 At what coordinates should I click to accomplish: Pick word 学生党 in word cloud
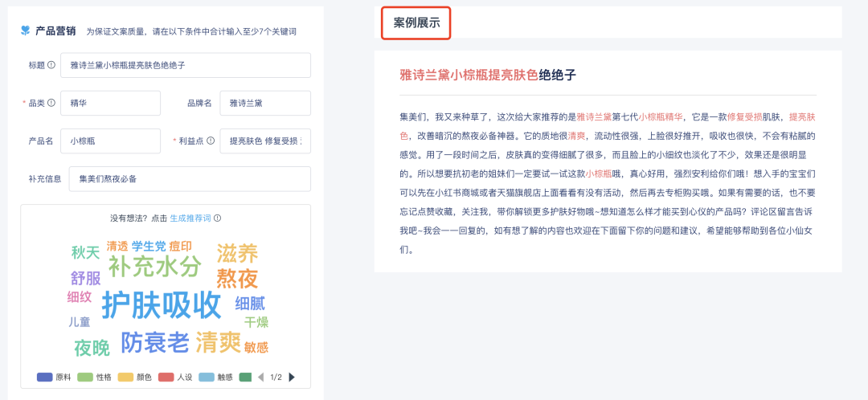click(x=149, y=247)
